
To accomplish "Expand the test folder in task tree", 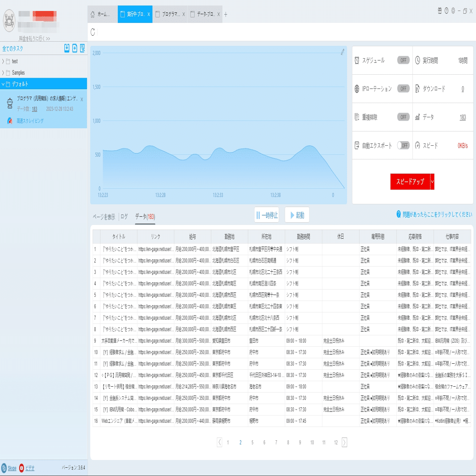I will [3, 61].
